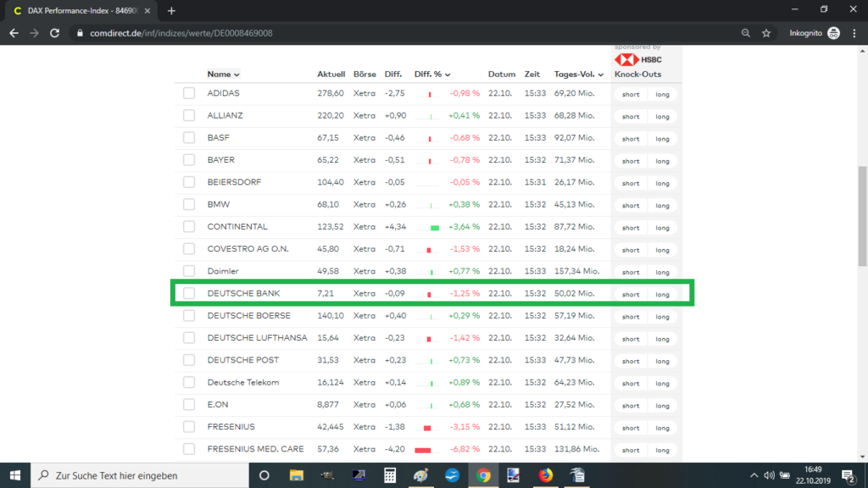The width and height of the screenshot is (868, 488).
Task: Click the address bar URL
Action: pos(181,33)
